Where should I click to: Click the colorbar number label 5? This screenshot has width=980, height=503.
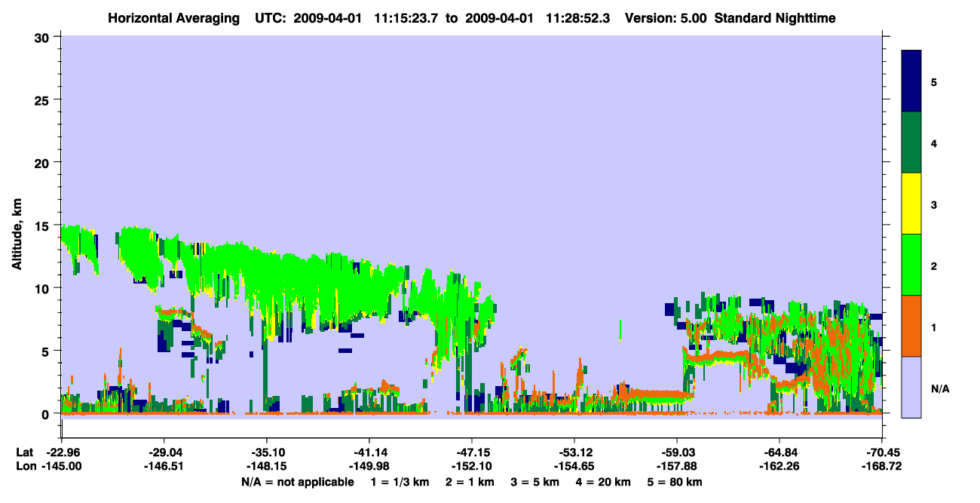click(x=934, y=81)
